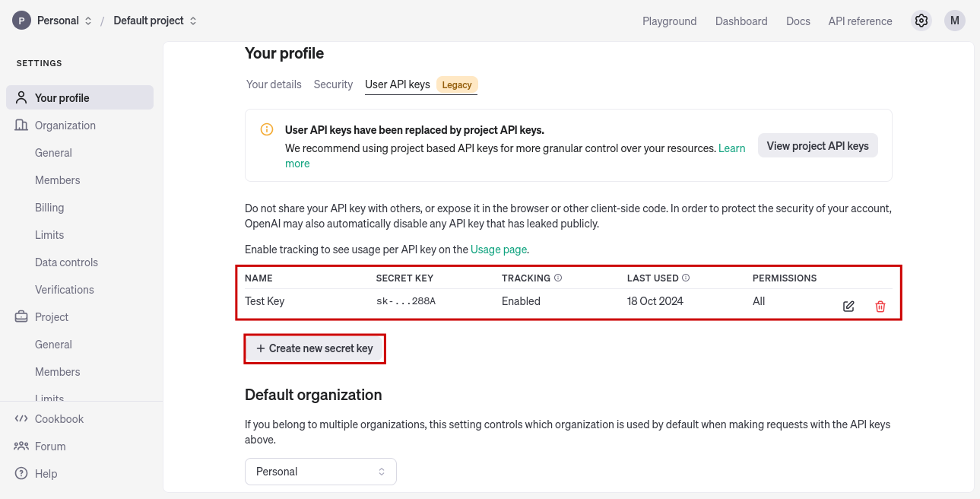Switch to the Security tab
The image size is (980, 499).
point(333,84)
